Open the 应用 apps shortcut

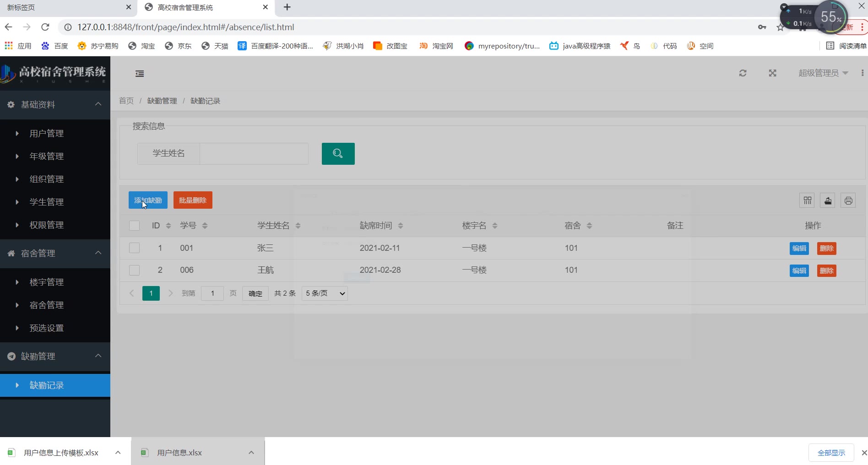(x=18, y=46)
